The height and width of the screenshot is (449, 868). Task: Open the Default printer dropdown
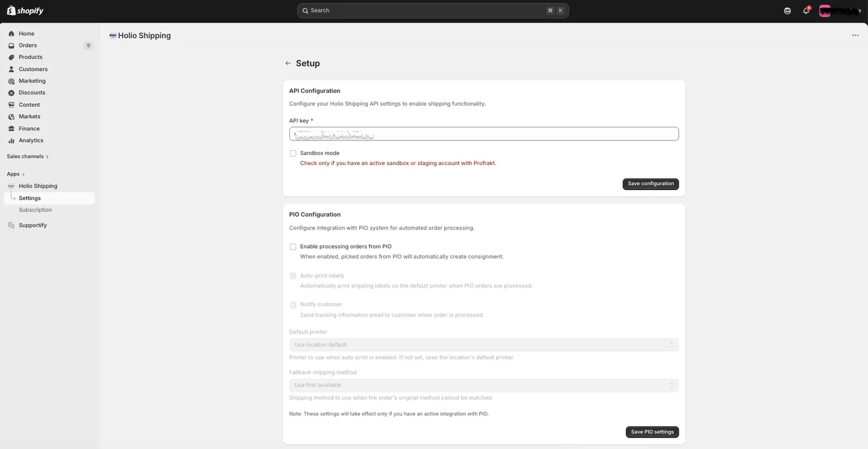(x=484, y=345)
